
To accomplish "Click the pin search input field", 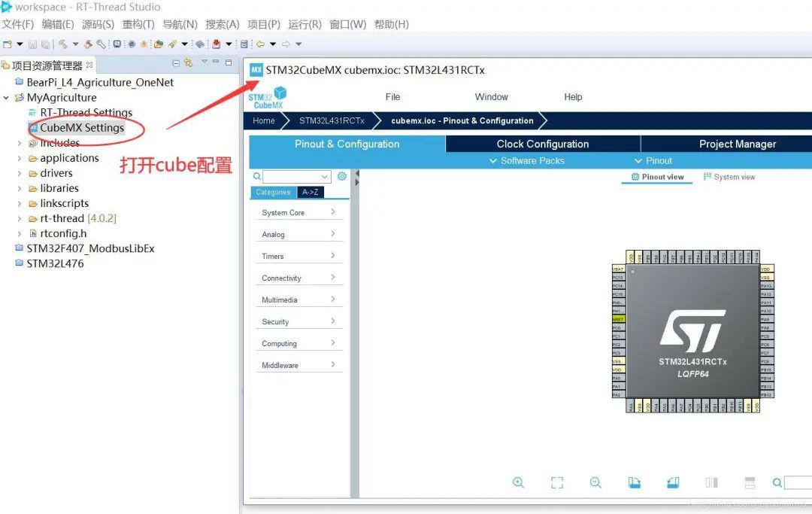I will tap(798, 482).
